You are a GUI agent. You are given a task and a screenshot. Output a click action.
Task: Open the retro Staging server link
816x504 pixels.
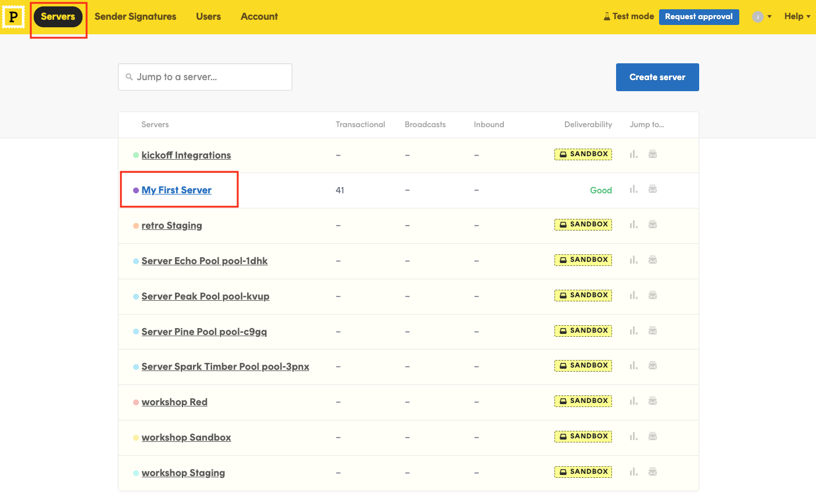[x=171, y=225]
